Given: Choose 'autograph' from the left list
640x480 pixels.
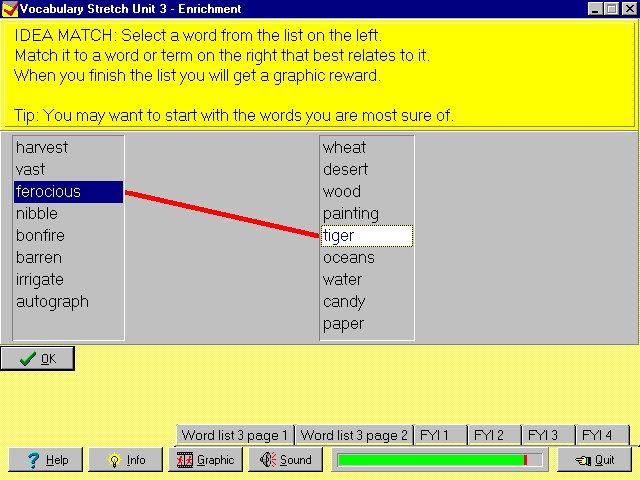Looking at the screenshot, I should (52, 302).
